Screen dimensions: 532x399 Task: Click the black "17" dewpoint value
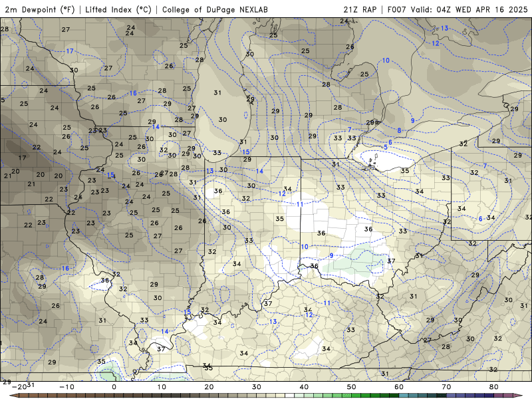pos(23,158)
